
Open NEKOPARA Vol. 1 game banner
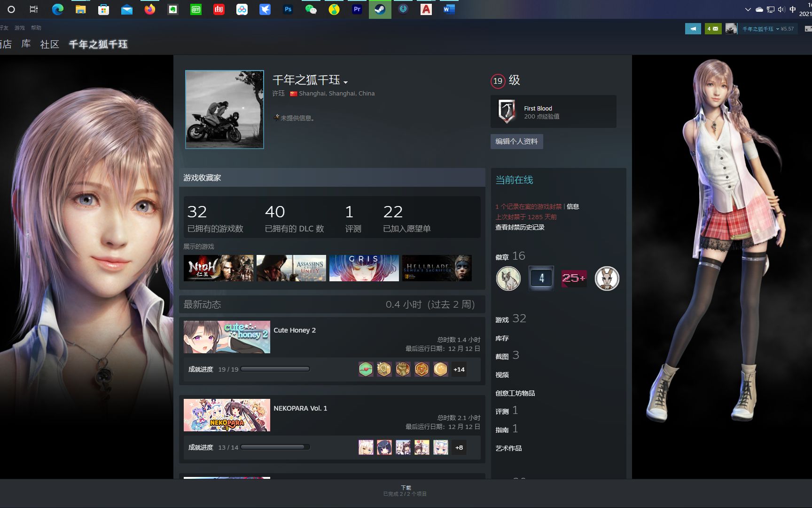[227, 415]
